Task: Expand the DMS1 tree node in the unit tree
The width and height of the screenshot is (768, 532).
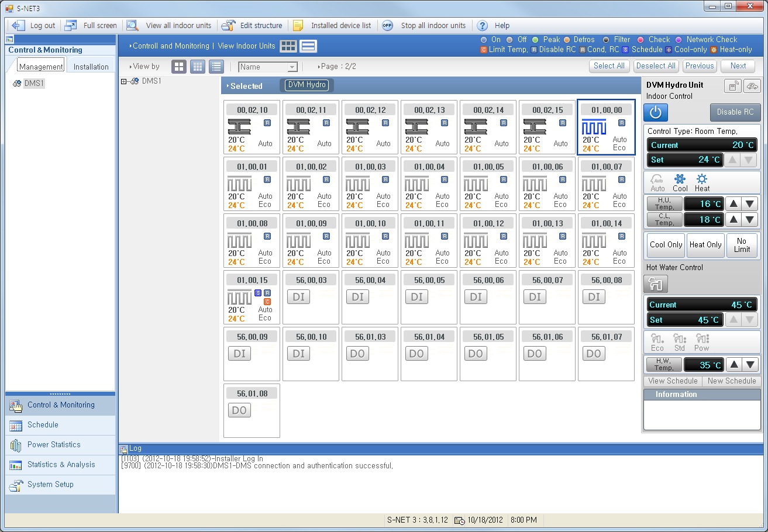Action: pyautogui.click(x=124, y=81)
